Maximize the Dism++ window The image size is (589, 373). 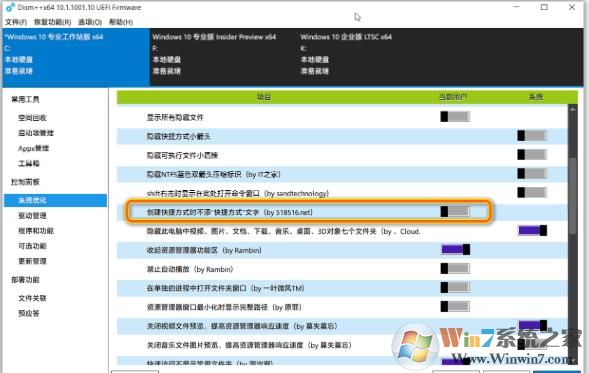[544, 7]
